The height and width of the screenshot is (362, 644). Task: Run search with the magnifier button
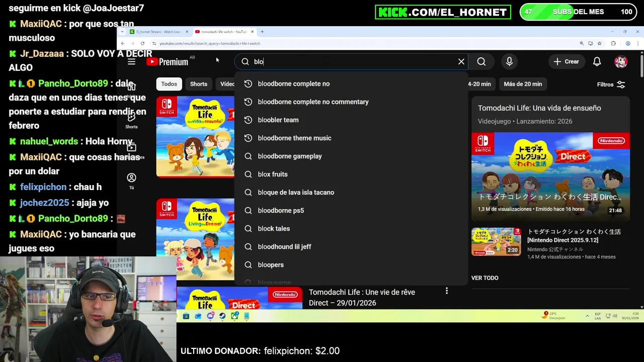[x=481, y=61]
